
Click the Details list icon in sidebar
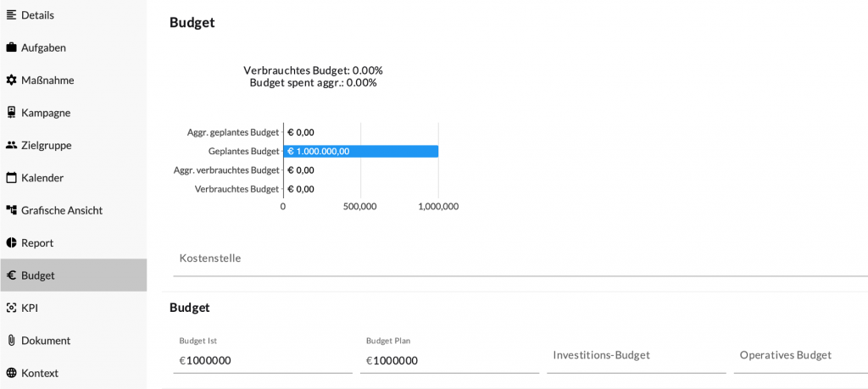(x=11, y=14)
